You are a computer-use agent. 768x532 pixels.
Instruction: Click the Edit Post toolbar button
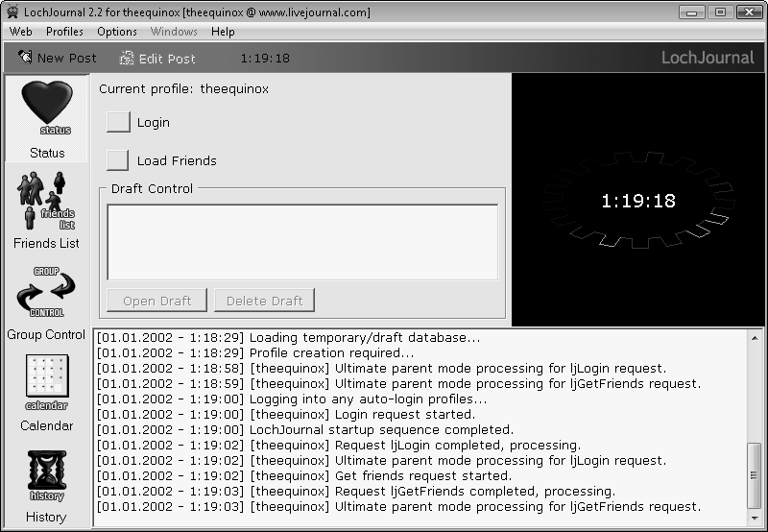[157, 59]
